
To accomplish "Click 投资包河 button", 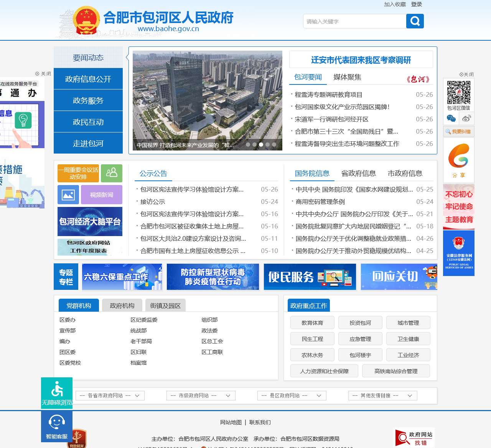I will (x=360, y=323).
